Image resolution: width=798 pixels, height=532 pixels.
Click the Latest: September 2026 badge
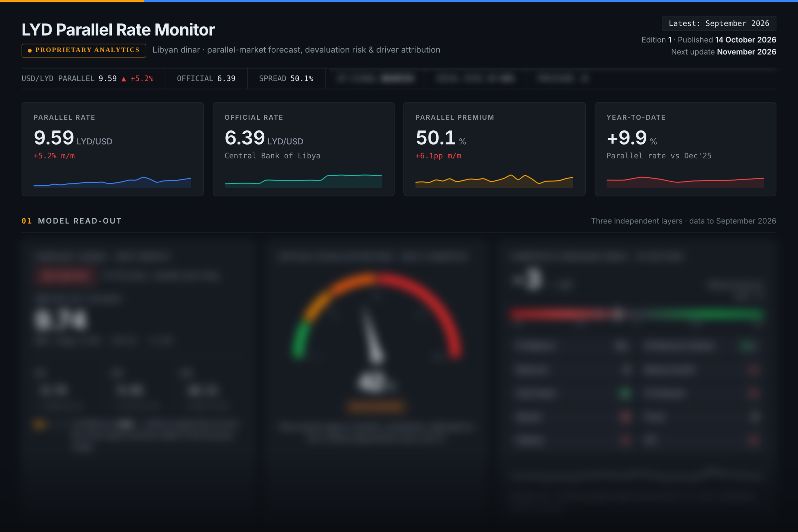tap(719, 23)
